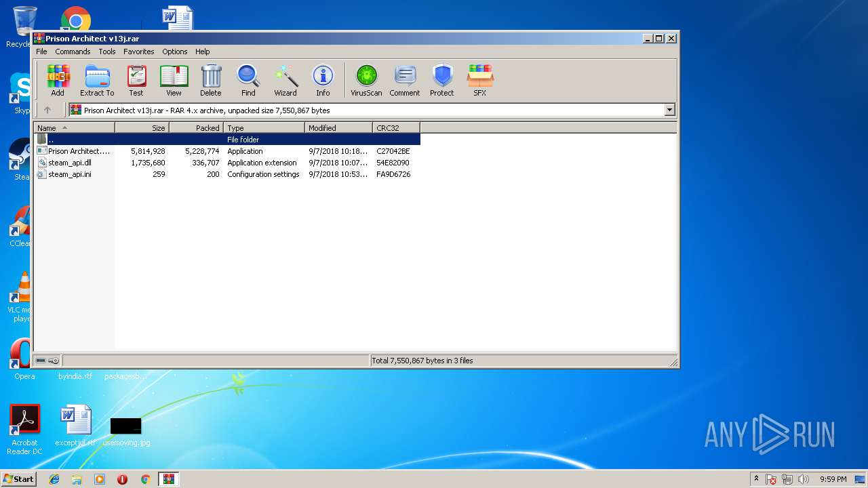Open the View file tool
Image resolution: width=868 pixels, height=488 pixels.
(x=174, y=81)
